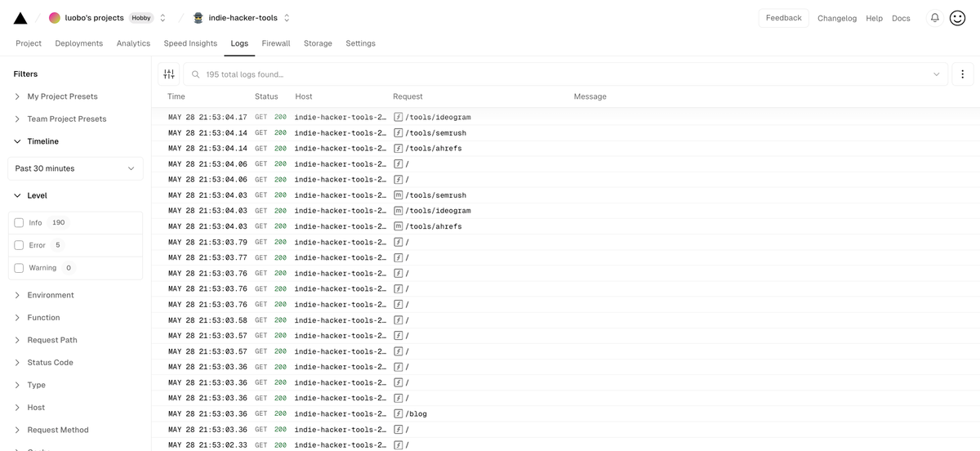The height and width of the screenshot is (451, 980).
Task: Click the Message column header
Action: pos(590,96)
